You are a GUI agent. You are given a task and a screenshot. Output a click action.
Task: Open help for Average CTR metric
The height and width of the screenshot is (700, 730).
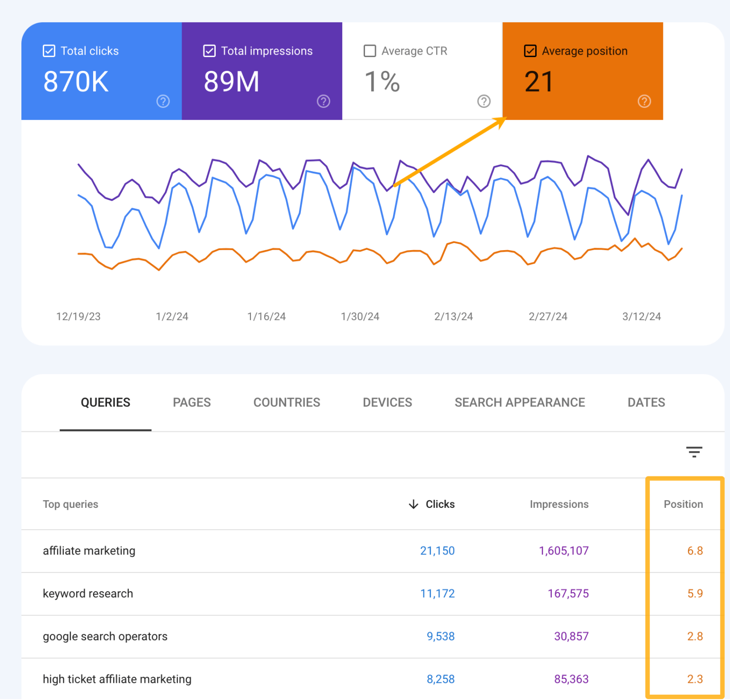(x=484, y=101)
